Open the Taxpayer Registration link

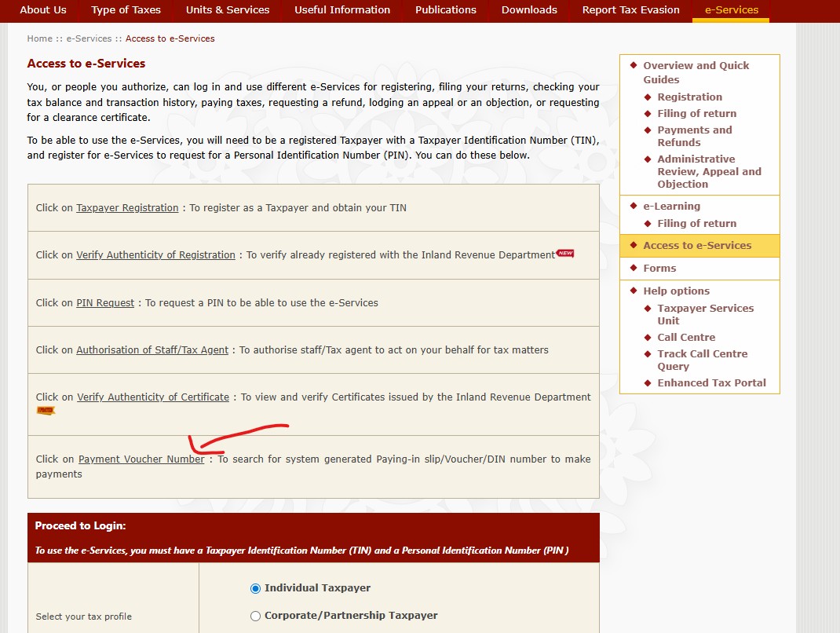[127, 208]
